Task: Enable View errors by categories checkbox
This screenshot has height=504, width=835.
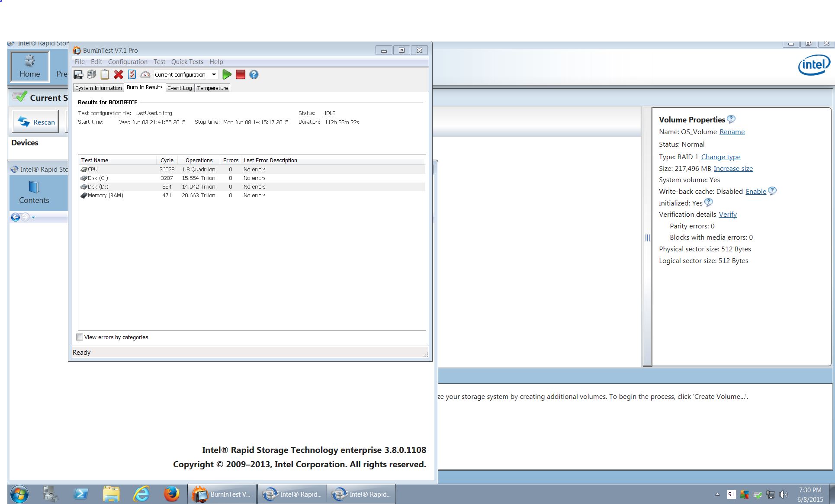Action: (x=80, y=337)
